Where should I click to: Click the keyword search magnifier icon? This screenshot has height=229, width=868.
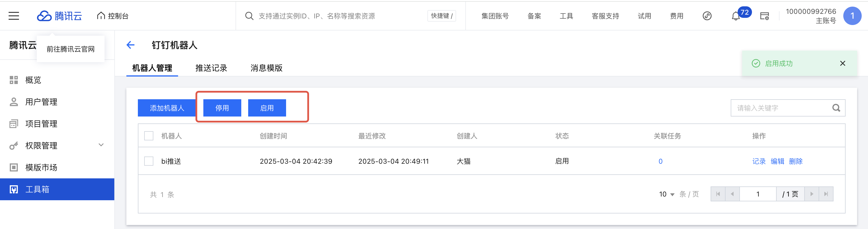tap(836, 108)
